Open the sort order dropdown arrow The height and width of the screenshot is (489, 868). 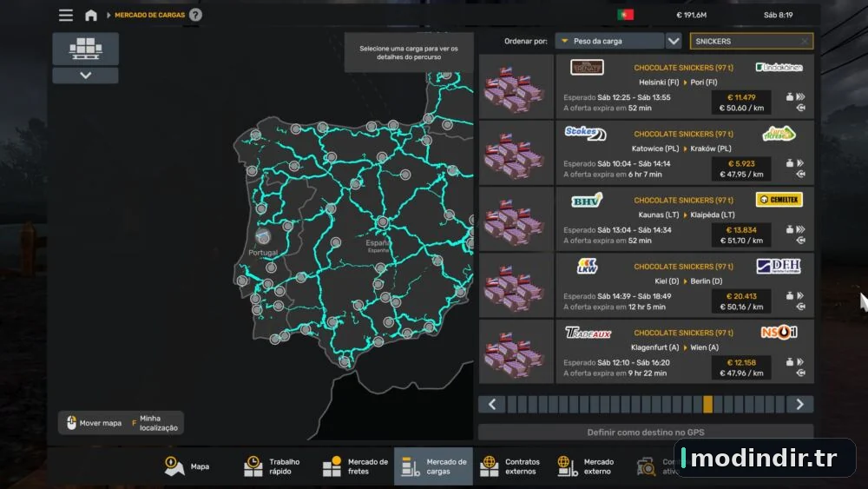pos(674,41)
